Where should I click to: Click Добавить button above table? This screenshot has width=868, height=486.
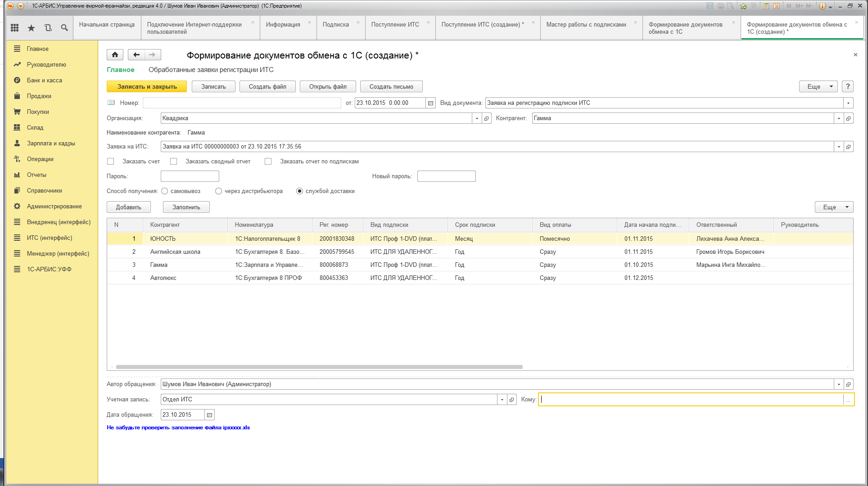point(129,207)
